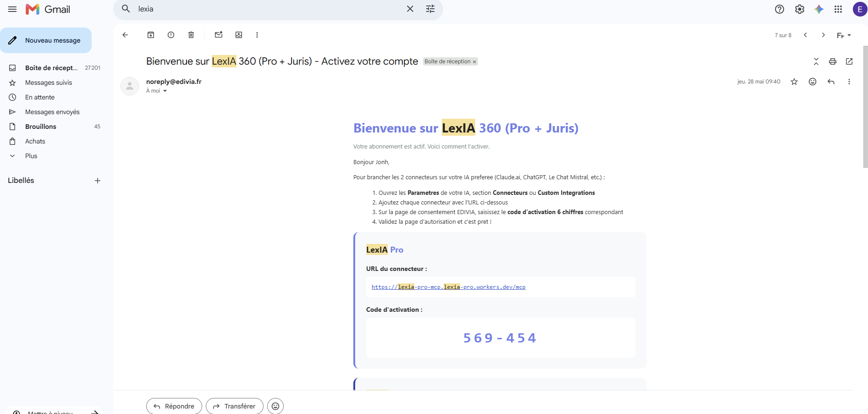Go to newer email chevron
Viewport: 868px width, 414px height.
point(805,35)
